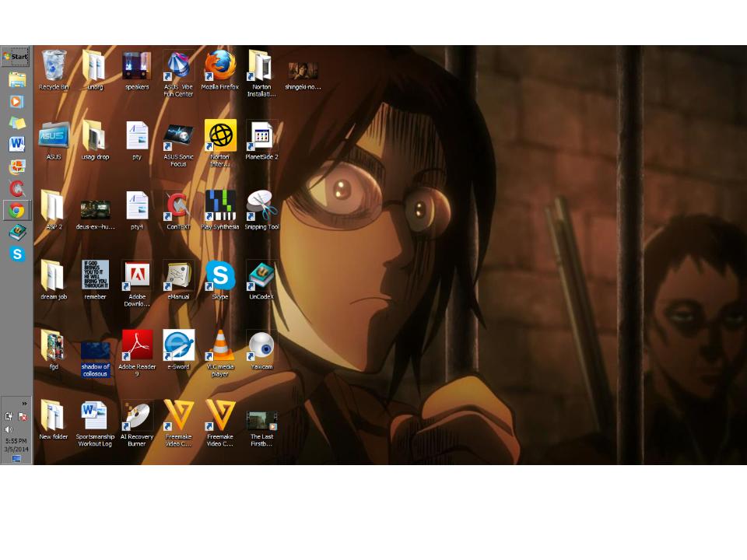
Task: Select the ASP 2 folder
Action: click(54, 210)
